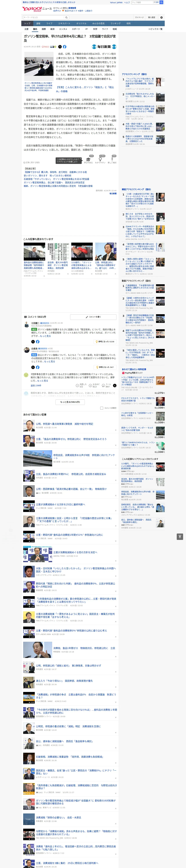Click the わかりやすい lightbulb reaction
This screenshot has width=186, height=868.
tap(100, 159)
